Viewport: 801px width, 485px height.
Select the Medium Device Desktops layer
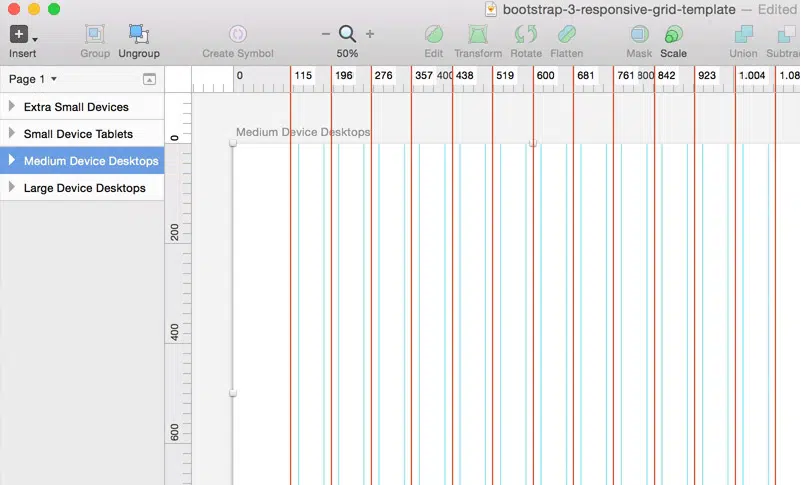(x=90, y=161)
